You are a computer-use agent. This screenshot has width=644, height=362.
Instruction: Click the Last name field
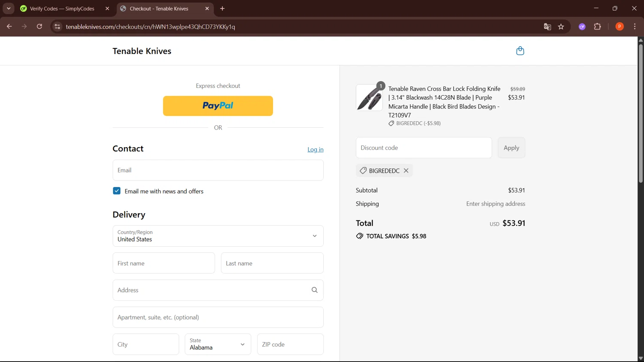(272, 263)
